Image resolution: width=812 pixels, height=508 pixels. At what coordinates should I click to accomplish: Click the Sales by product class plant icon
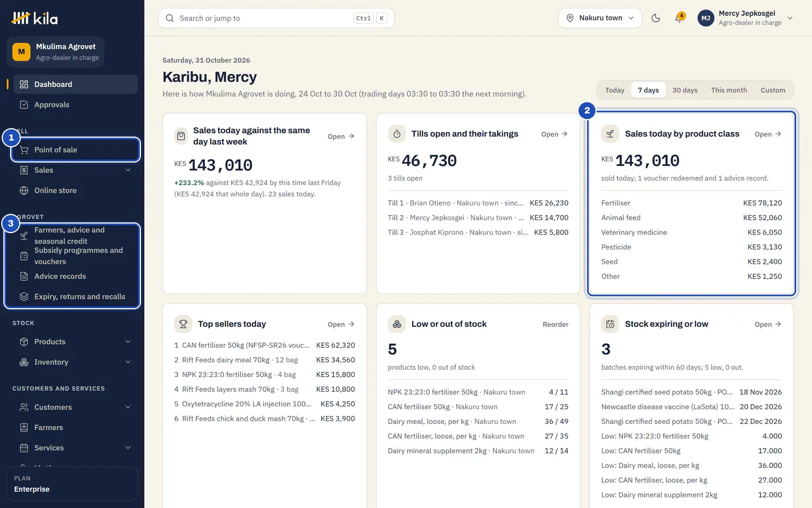point(610,134)
